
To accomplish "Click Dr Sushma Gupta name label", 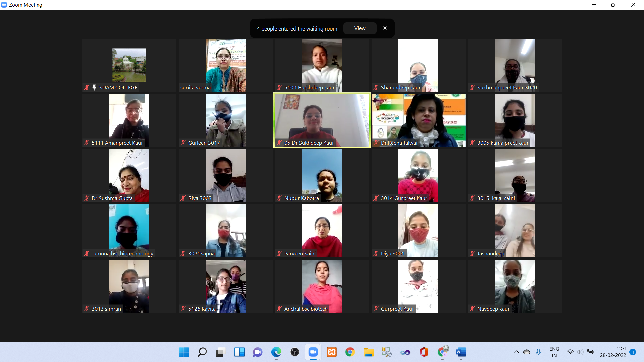I will pos(112,198).
